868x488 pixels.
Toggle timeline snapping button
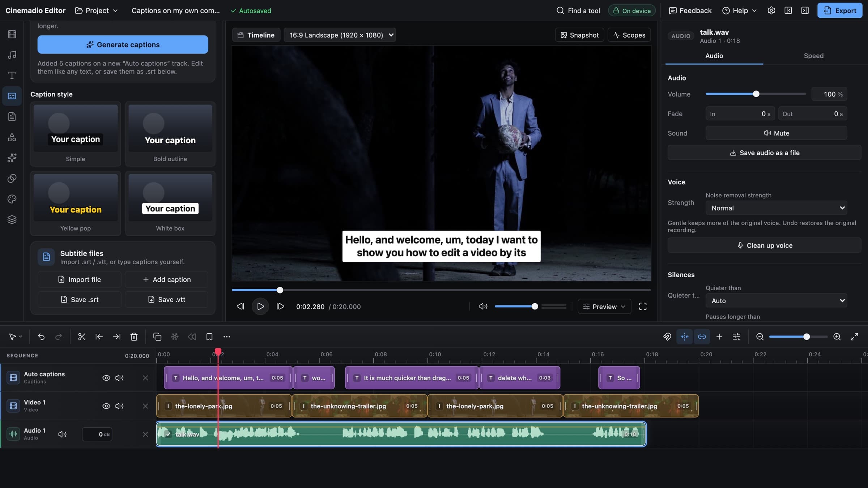[685, 337]
